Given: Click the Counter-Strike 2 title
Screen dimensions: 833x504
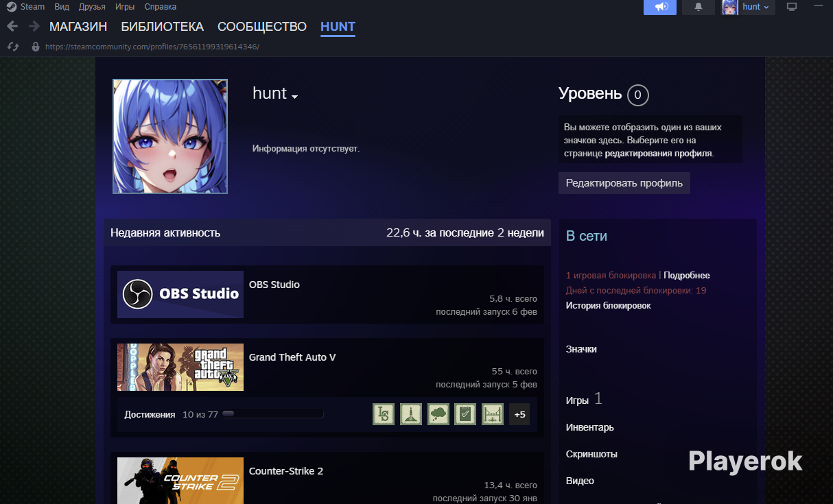Looking at the screenshot, I should pos(286,471).
